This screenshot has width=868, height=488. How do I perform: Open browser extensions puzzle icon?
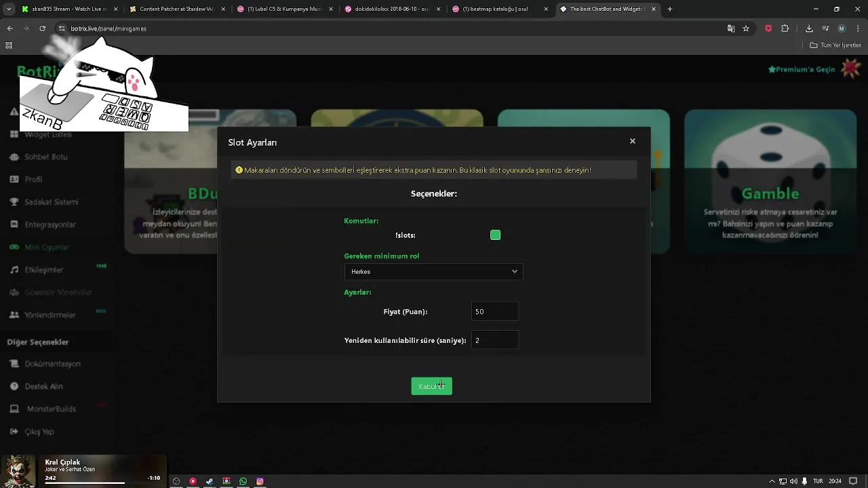point(785,28)
